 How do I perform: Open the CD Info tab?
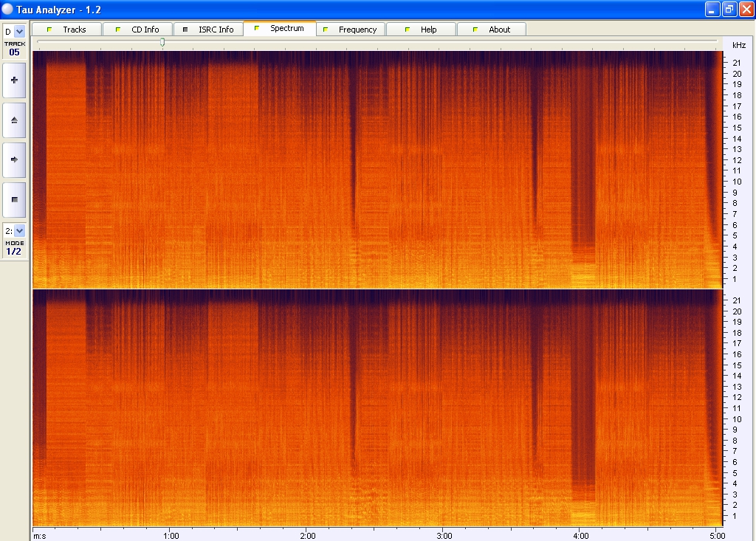[137, 30]
